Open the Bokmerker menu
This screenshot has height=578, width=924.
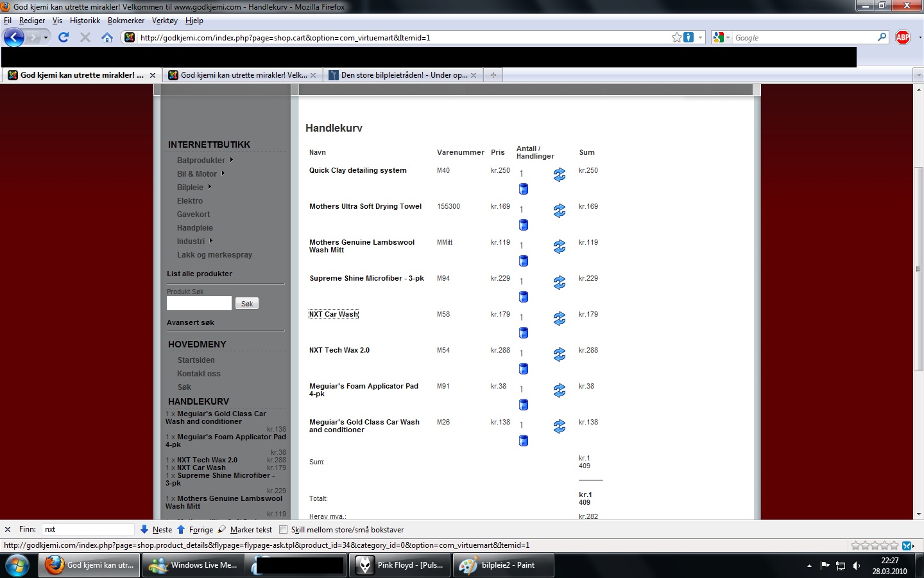126,21
